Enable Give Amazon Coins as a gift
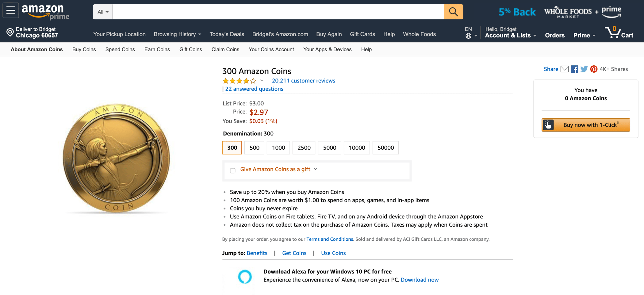Screen dimensions: 644x295 232,170
